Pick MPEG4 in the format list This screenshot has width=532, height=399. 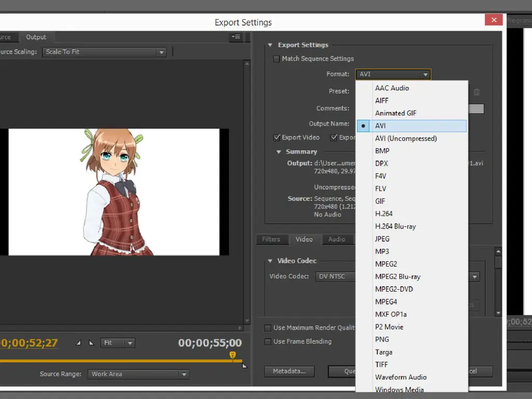(x=412, y=302)
